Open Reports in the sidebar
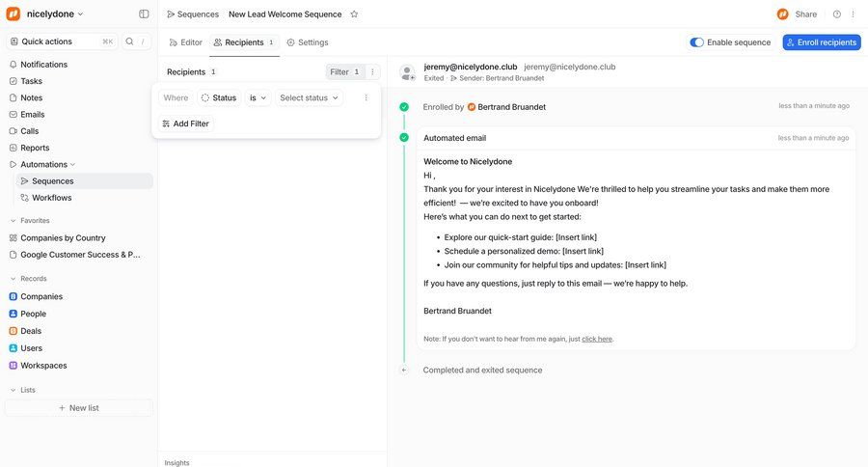This screenshot has width=868, height=467. (x=35, y=148)
